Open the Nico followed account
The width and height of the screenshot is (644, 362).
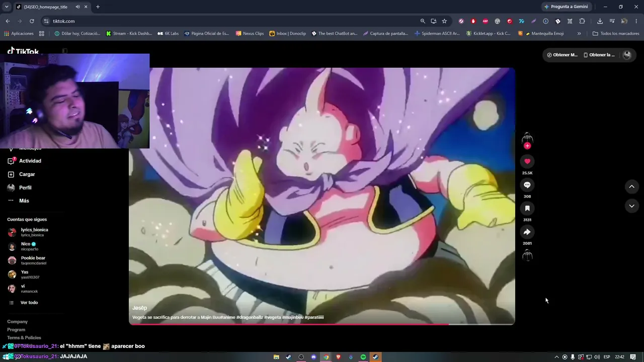(x=22, y=246)
